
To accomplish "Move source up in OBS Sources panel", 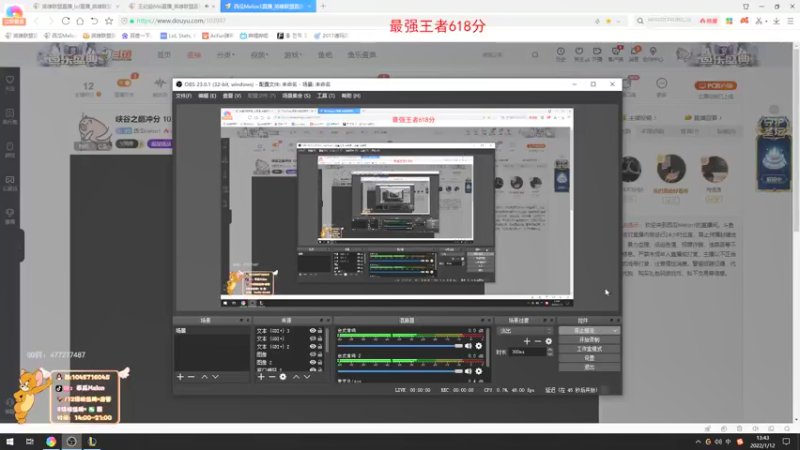I will [296, 377].
